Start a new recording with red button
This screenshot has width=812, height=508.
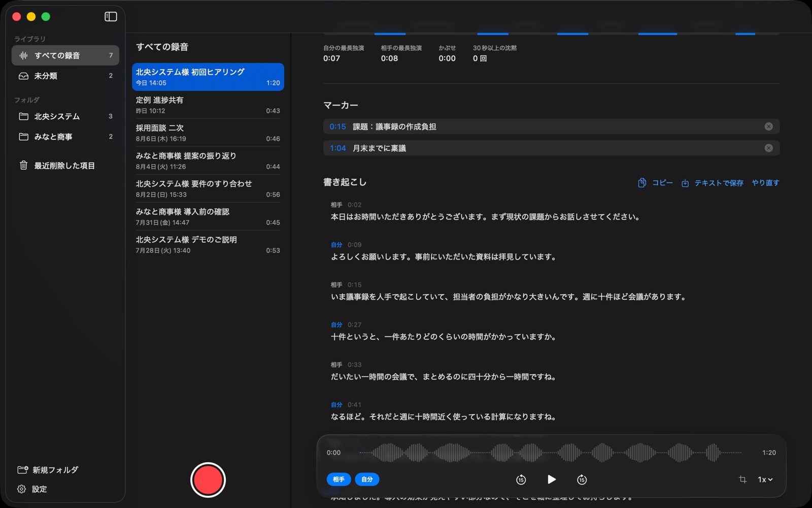point(208,480)
